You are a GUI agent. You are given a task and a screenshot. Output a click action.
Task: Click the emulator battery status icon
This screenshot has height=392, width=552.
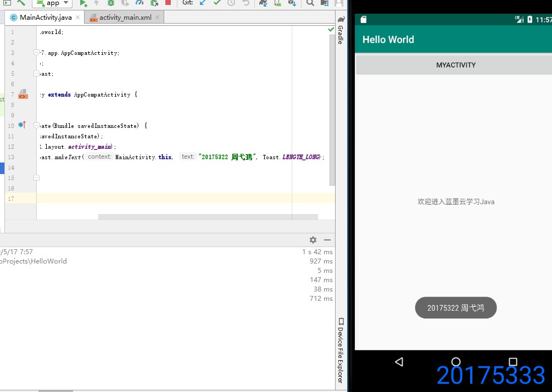click(530, 19)
